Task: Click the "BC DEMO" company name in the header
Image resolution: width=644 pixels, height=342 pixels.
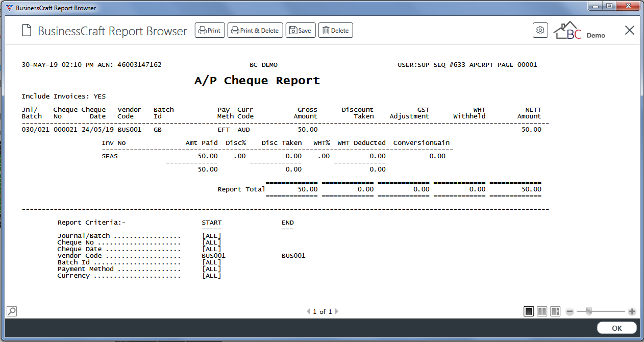Action: click(263, 65)
